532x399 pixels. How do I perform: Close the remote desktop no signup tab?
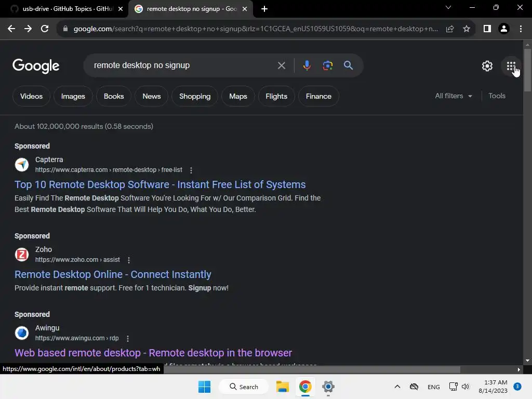tap(245, 9)
